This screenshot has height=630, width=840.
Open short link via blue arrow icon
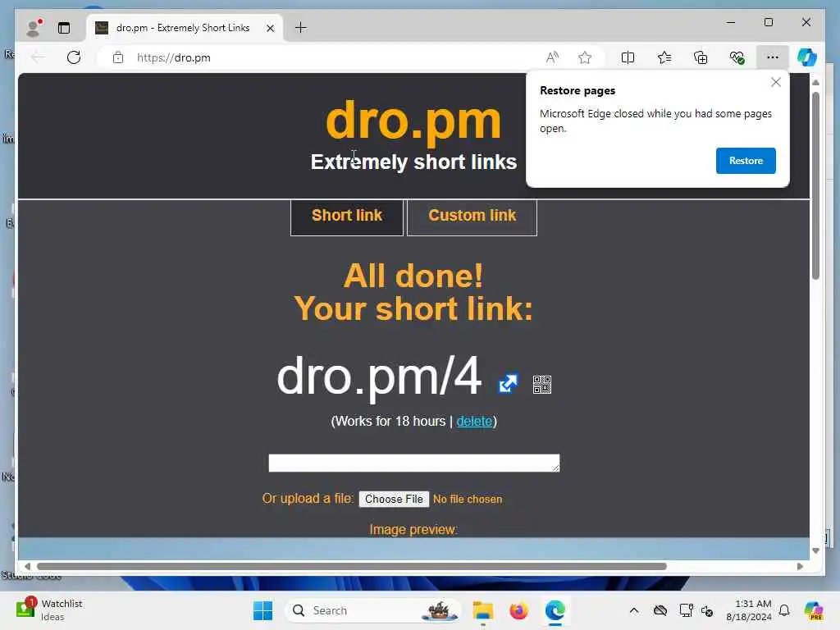coord(509,384)
